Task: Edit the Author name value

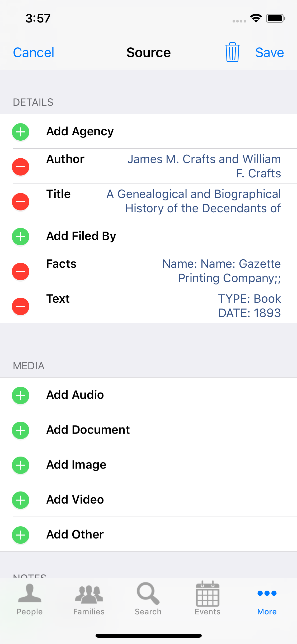Action: click(204, 166)
